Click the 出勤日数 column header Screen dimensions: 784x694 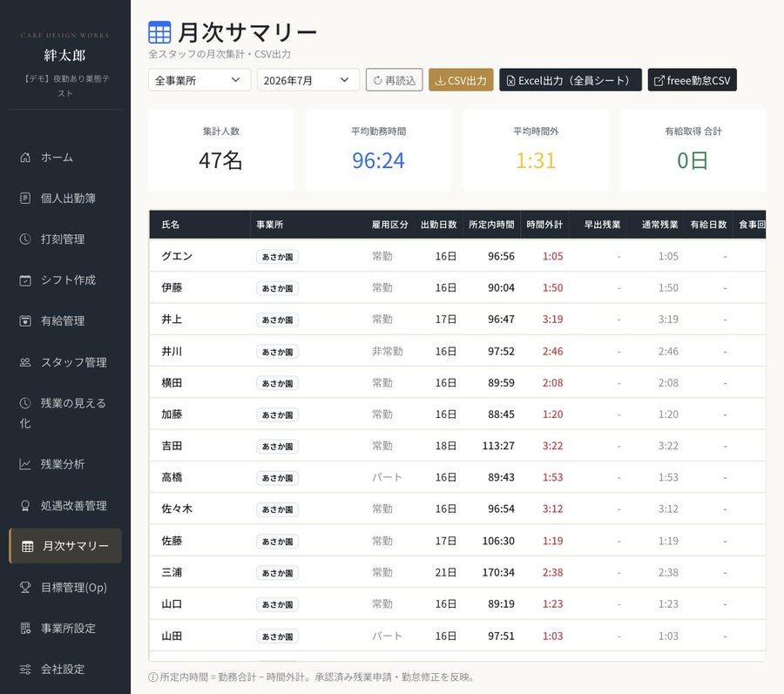438,225
